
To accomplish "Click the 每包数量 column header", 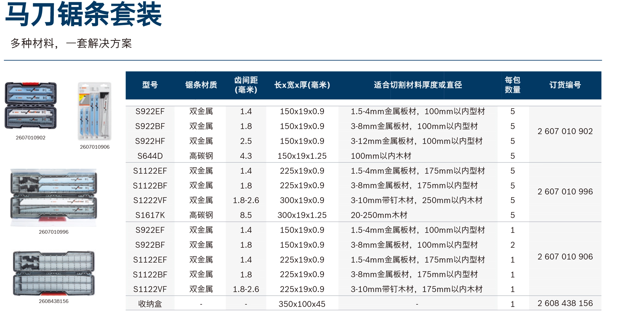I will click(x=512, y=85).
